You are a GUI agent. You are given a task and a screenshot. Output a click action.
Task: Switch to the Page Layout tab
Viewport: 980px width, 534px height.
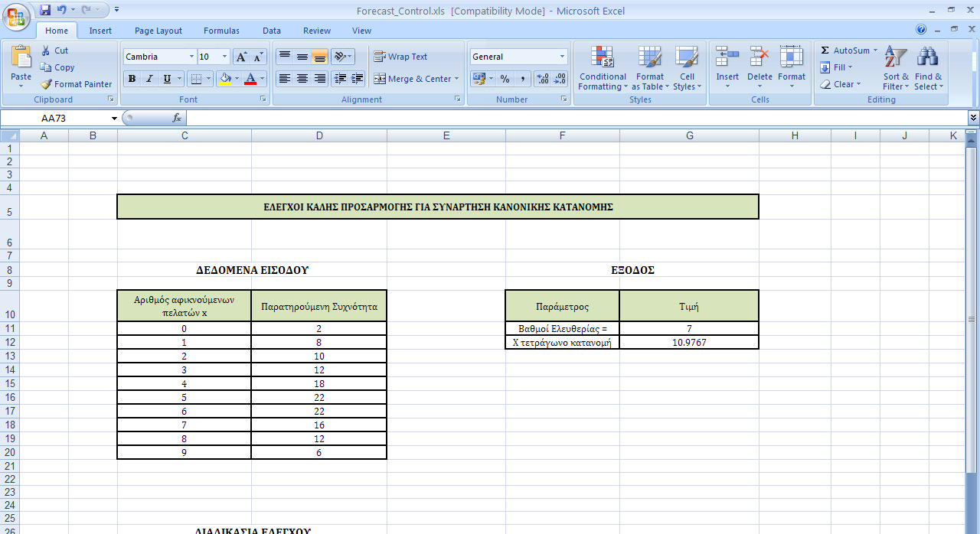coord(158,31)
